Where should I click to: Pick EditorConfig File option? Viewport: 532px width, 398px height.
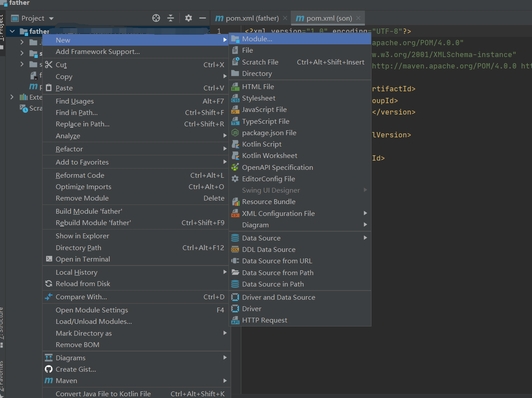pyautogui.click(x=268, y=179)
